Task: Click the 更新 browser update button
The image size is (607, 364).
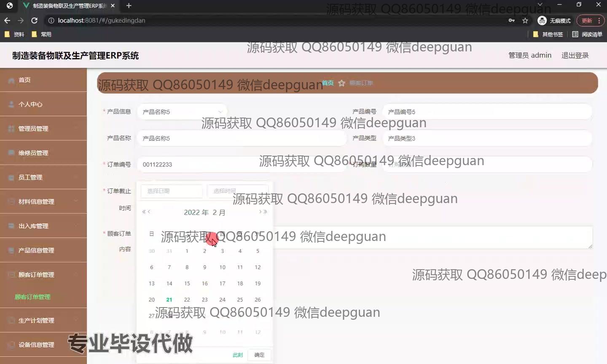Action: tap(590, 20)
